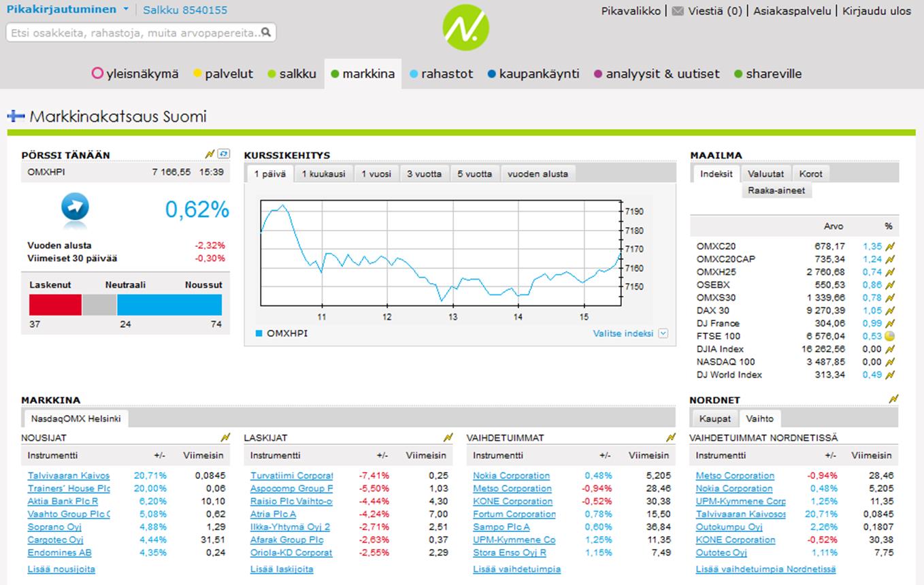The height and width of the screenshot is (585, 924).
Task: Open Endomines AB link
Action: coord(59,553)
